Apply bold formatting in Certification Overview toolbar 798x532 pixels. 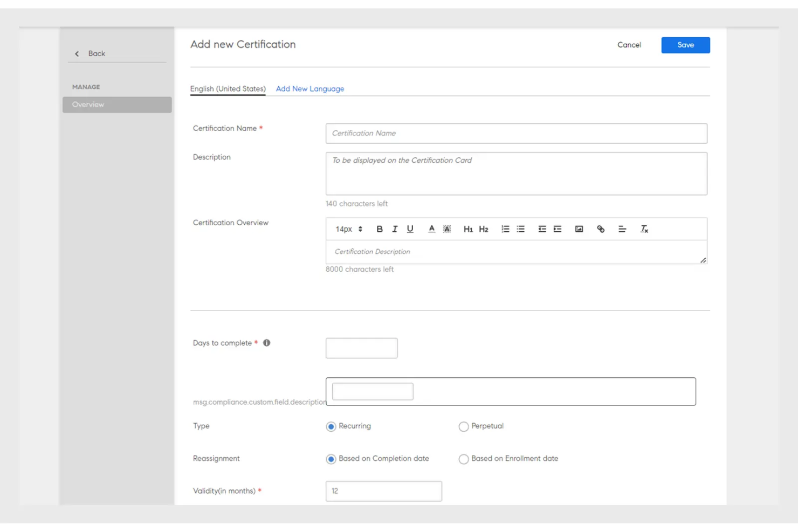pyautogui.click(x=380, y=229)
